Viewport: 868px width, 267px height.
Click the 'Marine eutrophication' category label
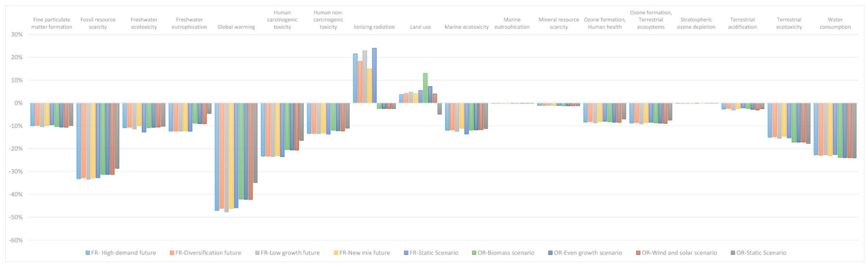click(512, 23)
